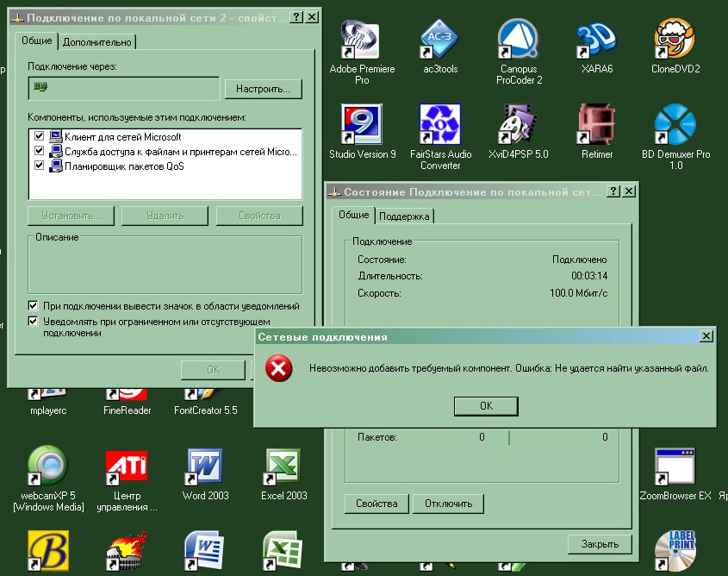Launch the XviD4PSP 5.0 icon
Image resolution: width=728 pixels, height=576 pixels.
pos(519,124)
